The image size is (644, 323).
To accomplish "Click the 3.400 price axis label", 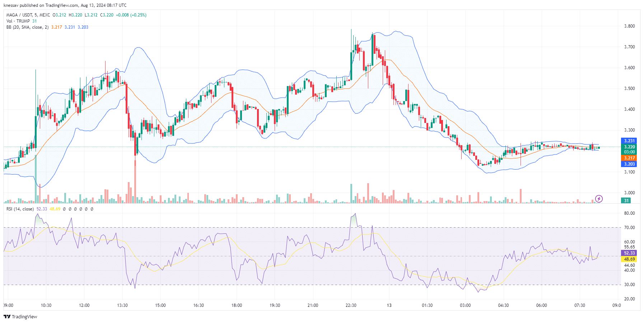I will click(629, 109).
